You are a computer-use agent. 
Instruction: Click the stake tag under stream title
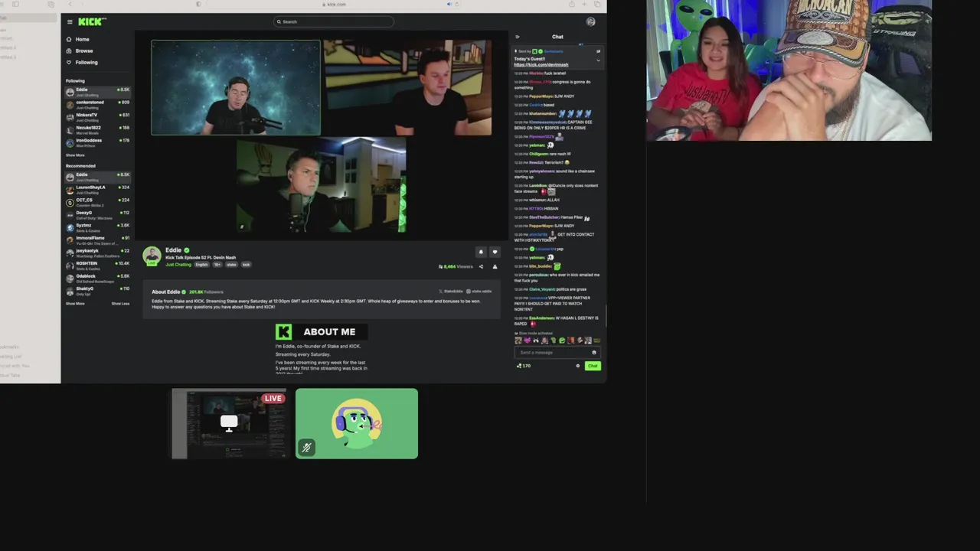pos(231,265)
